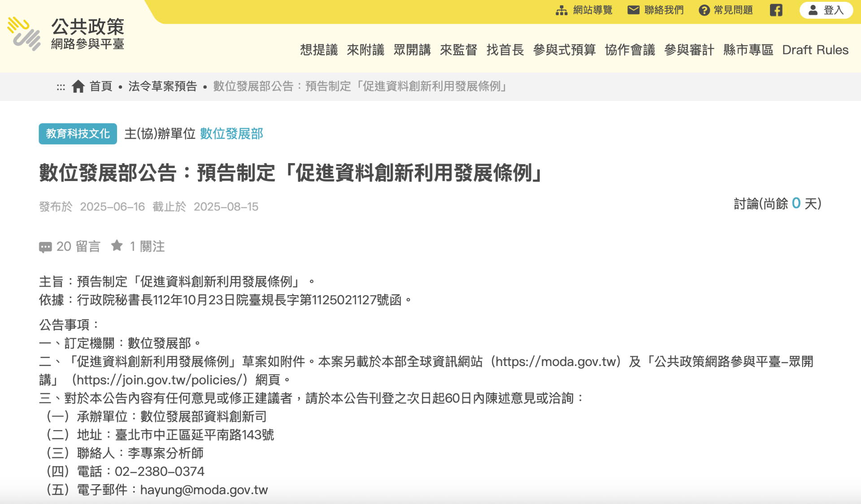
Task: Open the 來監督 menu item
Action: pos(459,50)
